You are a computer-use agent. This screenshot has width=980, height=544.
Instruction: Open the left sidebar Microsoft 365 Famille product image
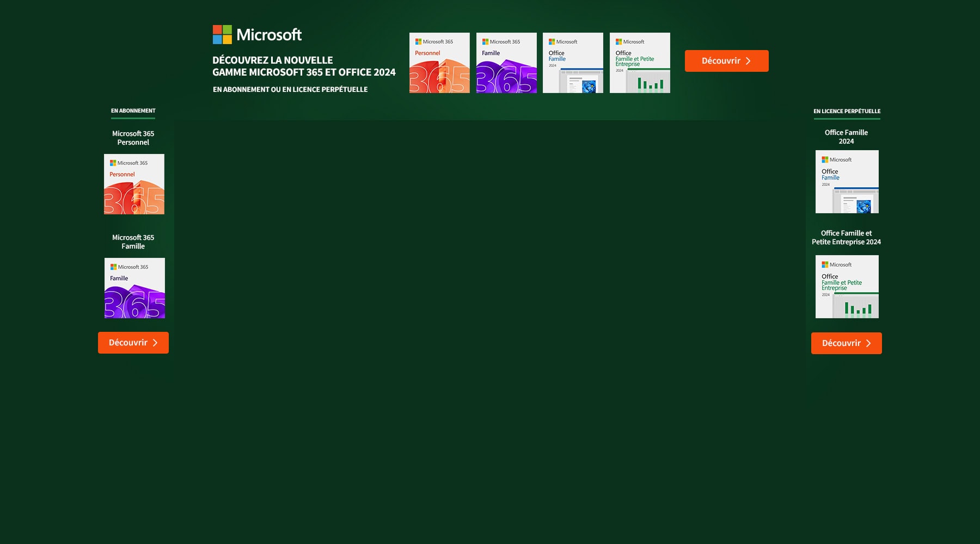134,288
